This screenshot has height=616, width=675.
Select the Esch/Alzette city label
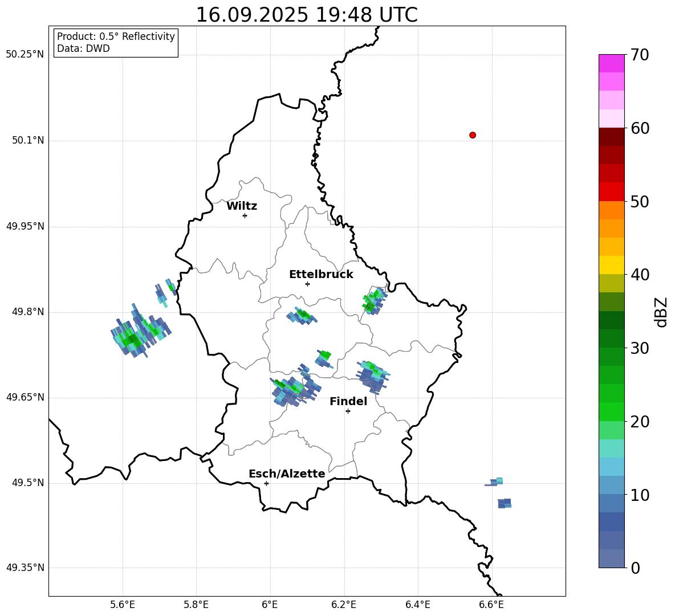287,474
